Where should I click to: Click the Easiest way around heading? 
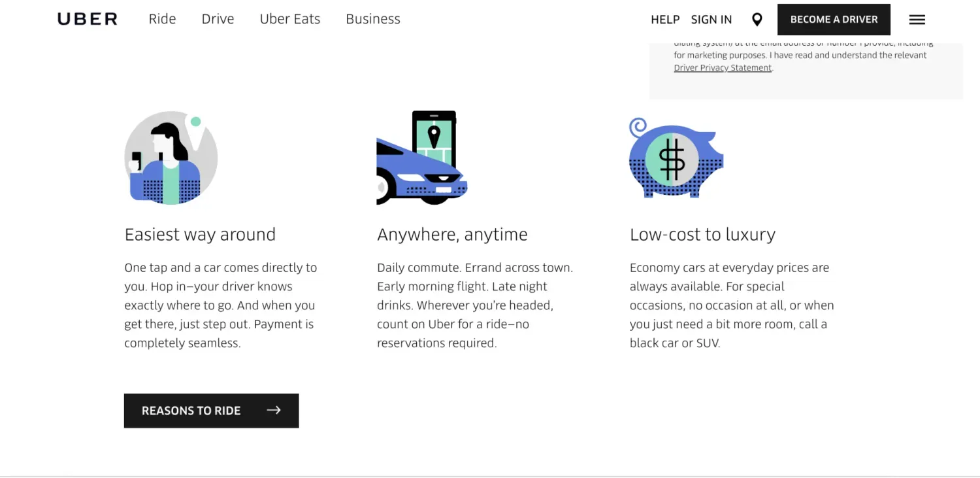point(200,234)
